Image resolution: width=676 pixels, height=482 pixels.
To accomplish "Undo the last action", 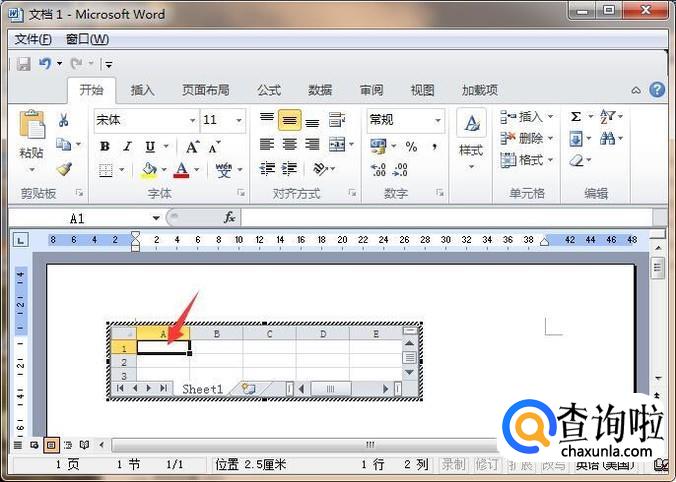I will point(45,64).
